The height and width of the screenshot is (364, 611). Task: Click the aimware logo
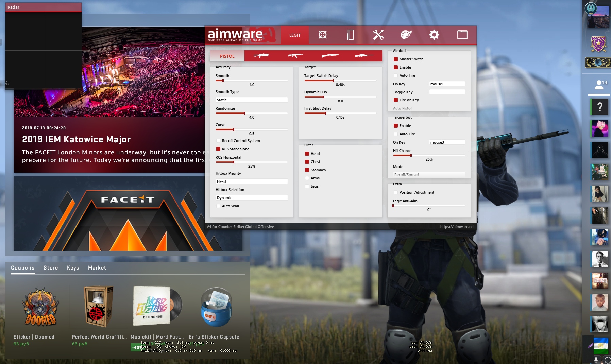235,35
